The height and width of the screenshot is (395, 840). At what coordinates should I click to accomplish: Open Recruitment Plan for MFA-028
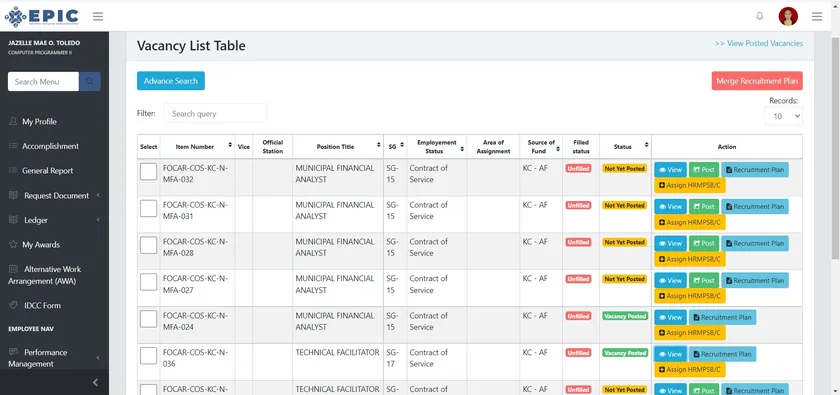coord(755,243)
